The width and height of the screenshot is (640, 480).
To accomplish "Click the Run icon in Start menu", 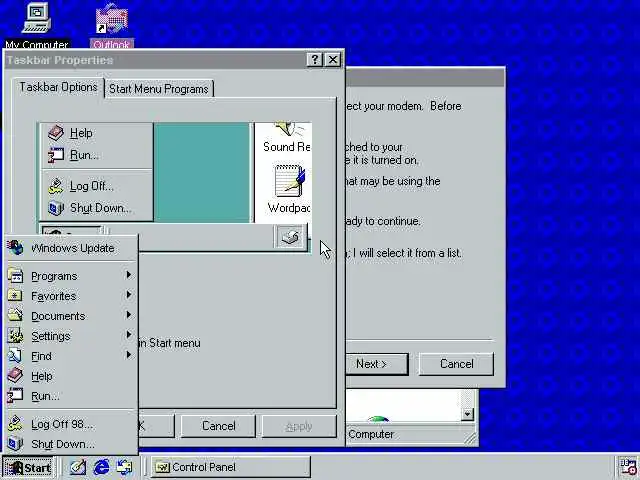I will 15,396.
